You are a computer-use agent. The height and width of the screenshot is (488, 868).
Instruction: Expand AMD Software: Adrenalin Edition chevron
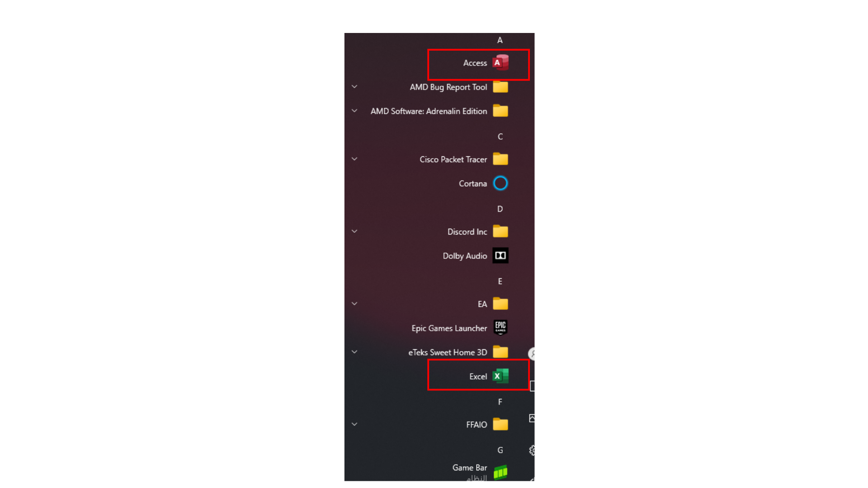[354, 111]
